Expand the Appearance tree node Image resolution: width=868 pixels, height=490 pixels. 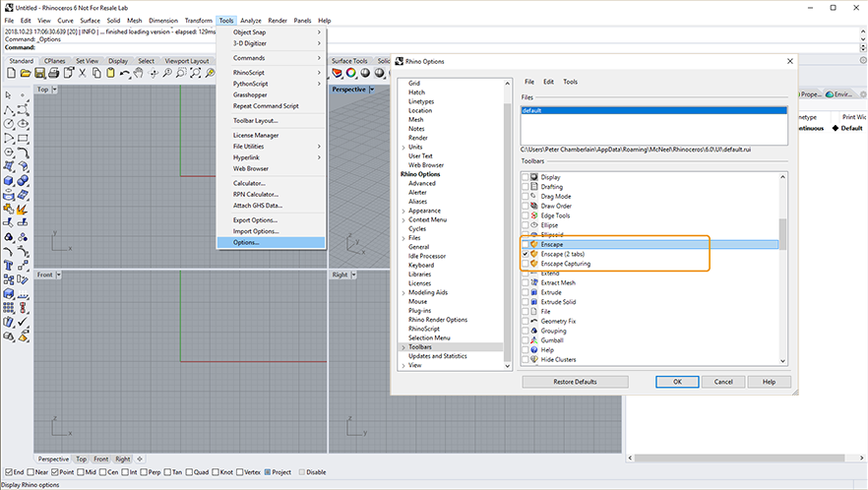point(403,211)
